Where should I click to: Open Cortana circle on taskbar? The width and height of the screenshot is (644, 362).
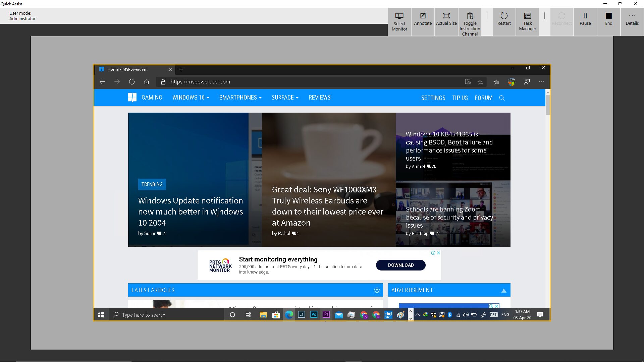coord(232,315)
